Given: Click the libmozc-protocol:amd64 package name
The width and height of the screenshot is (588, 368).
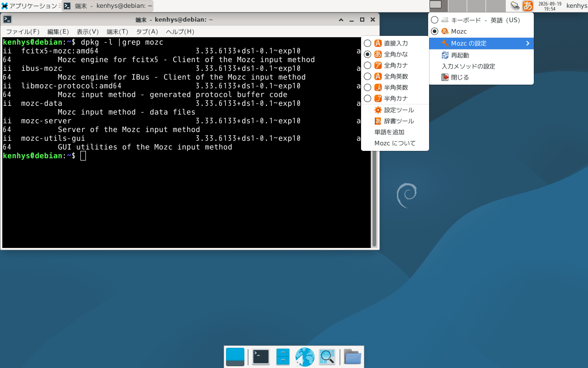Looking at the screenshot, I should coord(71,86).
